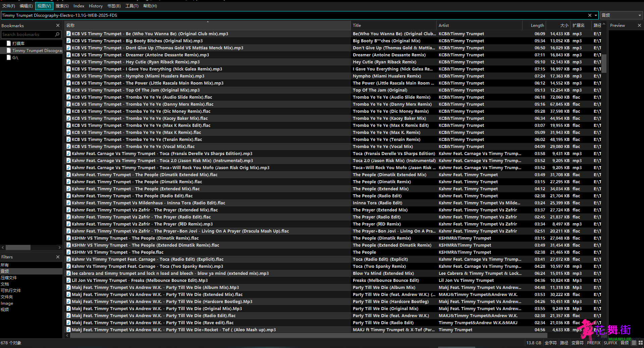Select the 视频 filter

coord(31,309)
